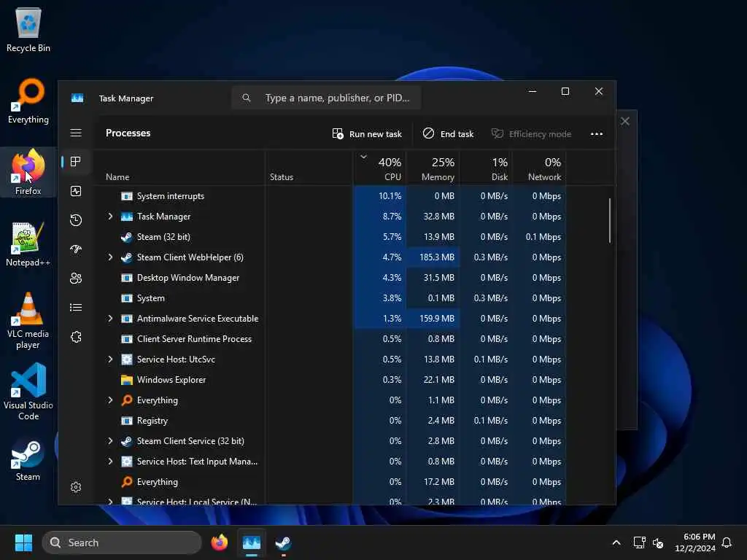The image size is (747, 560).
Task: Open the Users sidebar icon
Action: [x=76, y=278]
